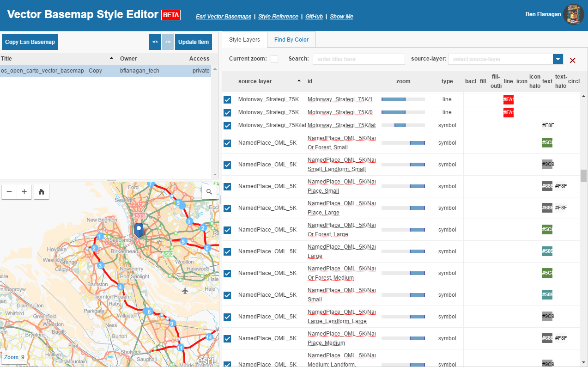The image size is (588, 367).
Task: Sort by the Title column arrow
Action: point(111,58)
